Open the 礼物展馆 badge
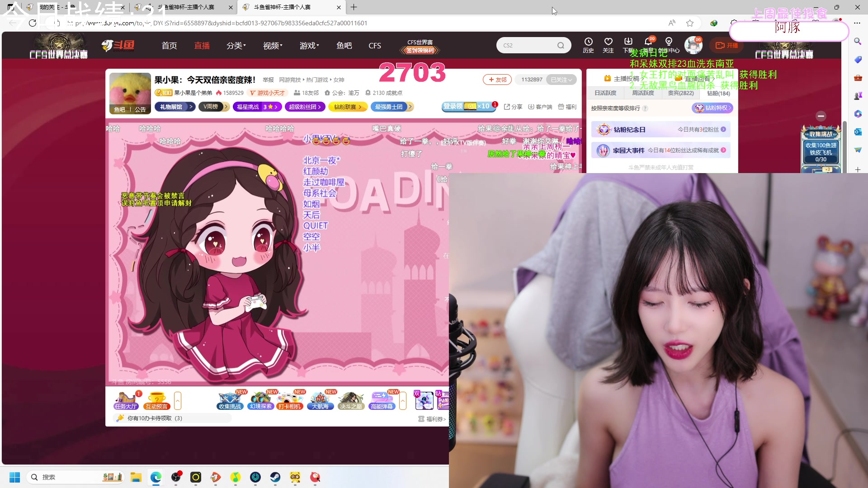The width and height of the screenshot is (868, 488). pos(175,107)
